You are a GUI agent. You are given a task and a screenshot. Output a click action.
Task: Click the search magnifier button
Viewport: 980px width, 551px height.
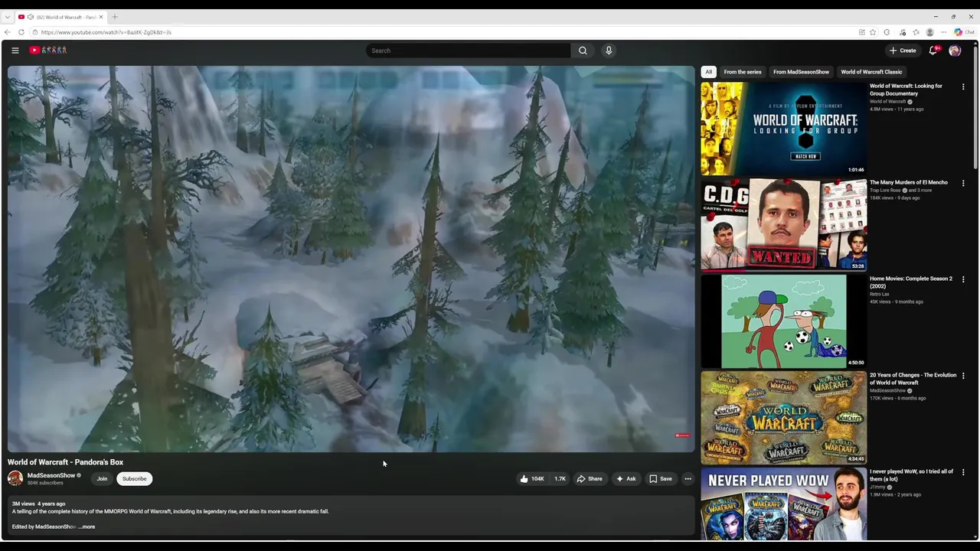click(583, 51)
